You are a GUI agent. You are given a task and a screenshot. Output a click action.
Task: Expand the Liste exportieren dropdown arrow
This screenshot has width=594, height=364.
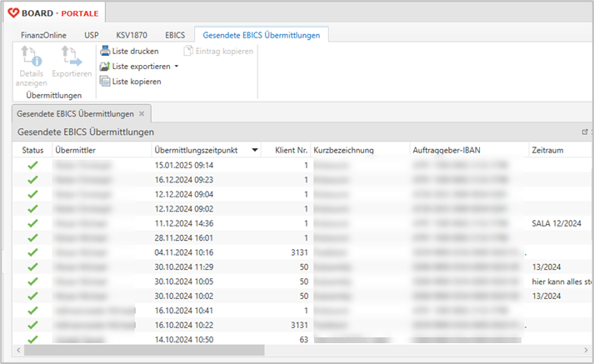click(177, 66)
